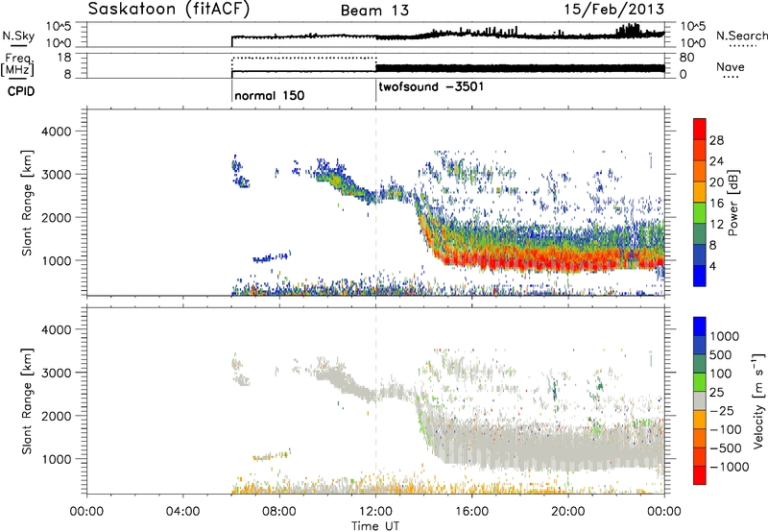Click the 'Nave' legend label
Screen dimensions: 768x532
click(731, 67)
